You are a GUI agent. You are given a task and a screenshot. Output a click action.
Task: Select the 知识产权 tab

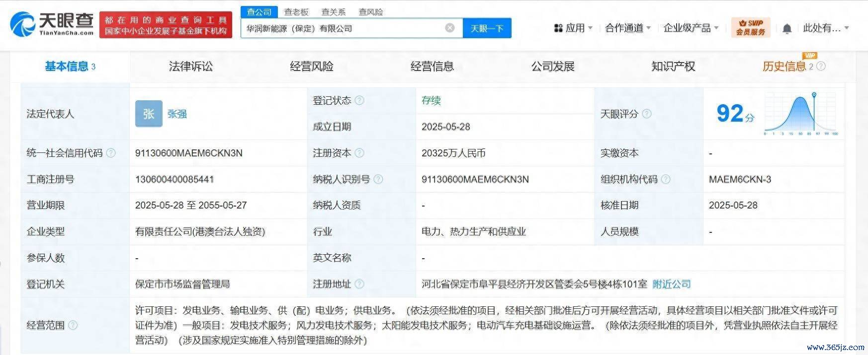pos(674,66)
